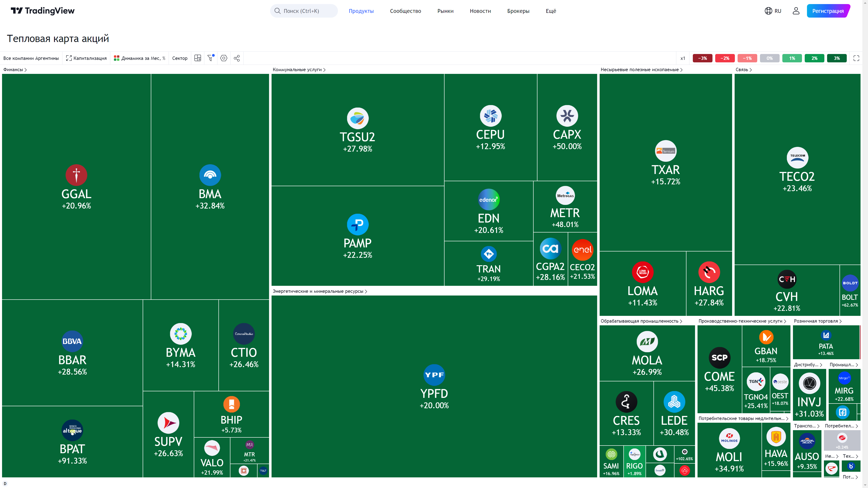Open the HAVA +15.96% tile
868x488 pixels.
[776, 447]
